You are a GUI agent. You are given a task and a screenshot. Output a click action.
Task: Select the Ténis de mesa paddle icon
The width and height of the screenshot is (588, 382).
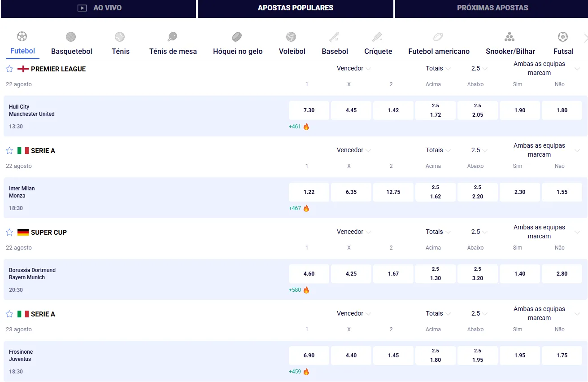pos(173,37)
